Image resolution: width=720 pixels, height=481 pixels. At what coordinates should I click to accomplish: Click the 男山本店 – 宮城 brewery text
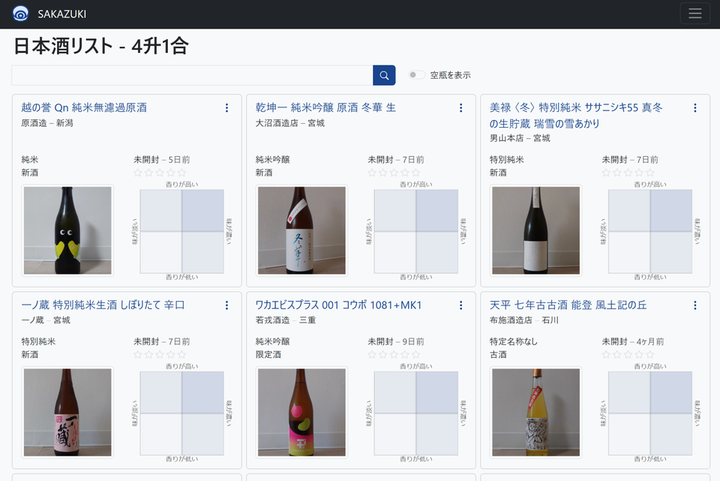(520, 138)
